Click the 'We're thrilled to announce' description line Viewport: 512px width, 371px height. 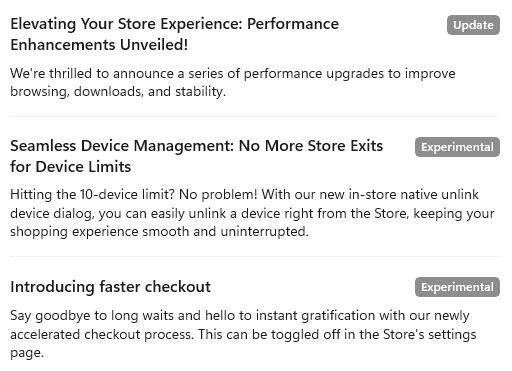point(233,74)
